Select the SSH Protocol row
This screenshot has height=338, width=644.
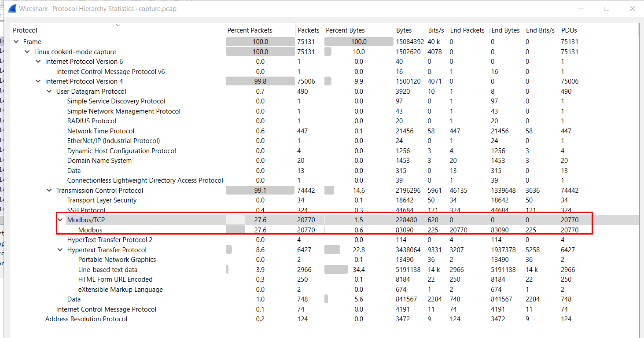tap(86, 210)
